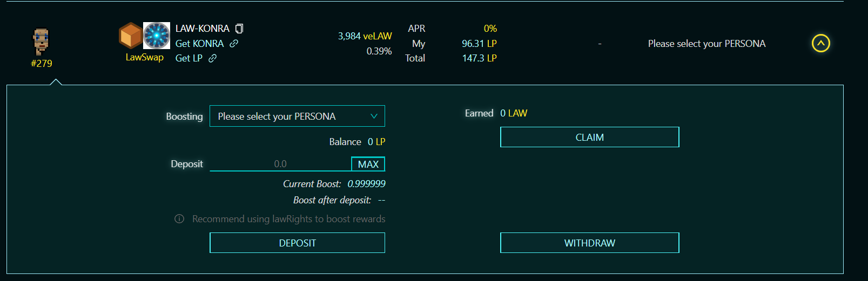Click the LawSwap label under the logo
868x281 pixels.
(x=145, y=57)
